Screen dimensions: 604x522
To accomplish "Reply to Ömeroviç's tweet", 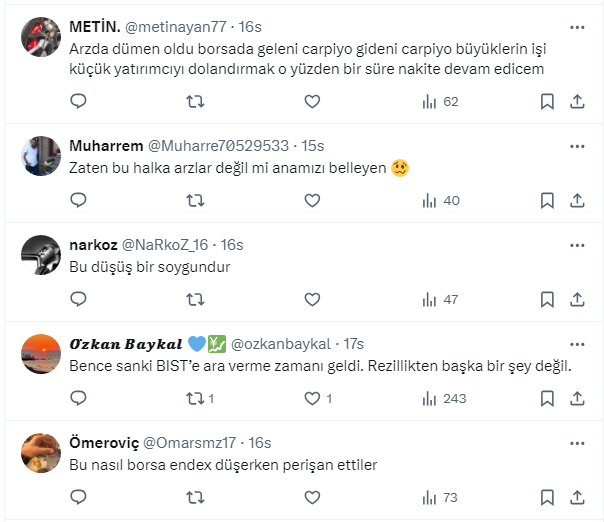I will (x=79, y=497).
